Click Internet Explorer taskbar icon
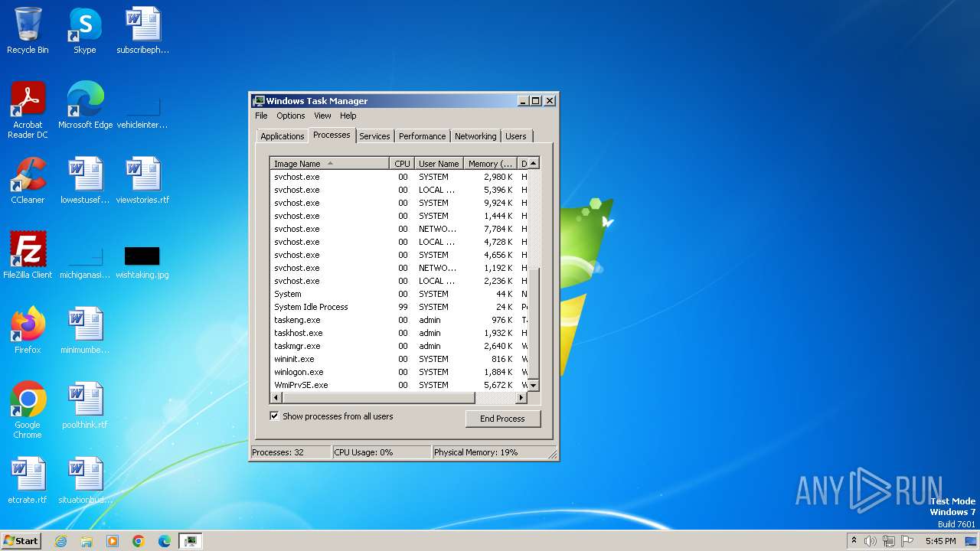 [x=60, y=541]
